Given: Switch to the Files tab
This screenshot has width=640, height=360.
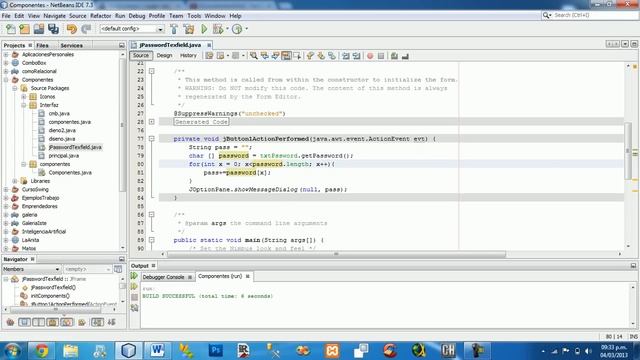Looking at the screenshot, I should [x=42, y=45].
